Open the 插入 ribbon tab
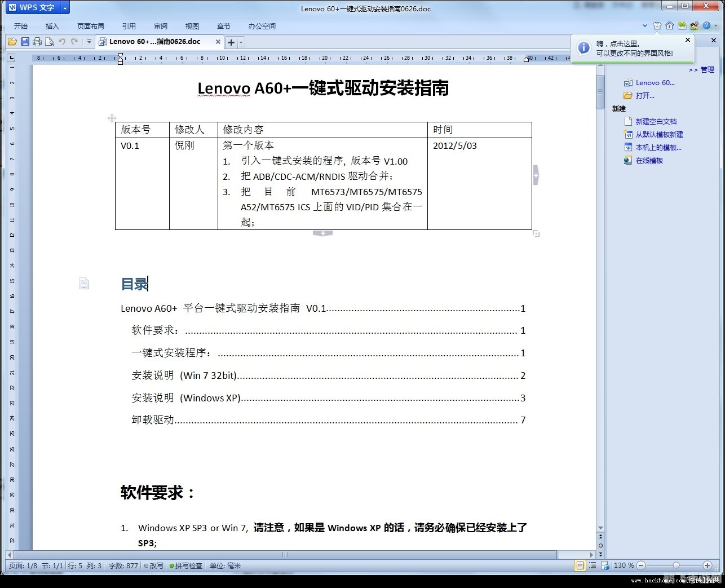Image resolution: width=725 pixels, height=588 pixels. [x=52, y=26]
